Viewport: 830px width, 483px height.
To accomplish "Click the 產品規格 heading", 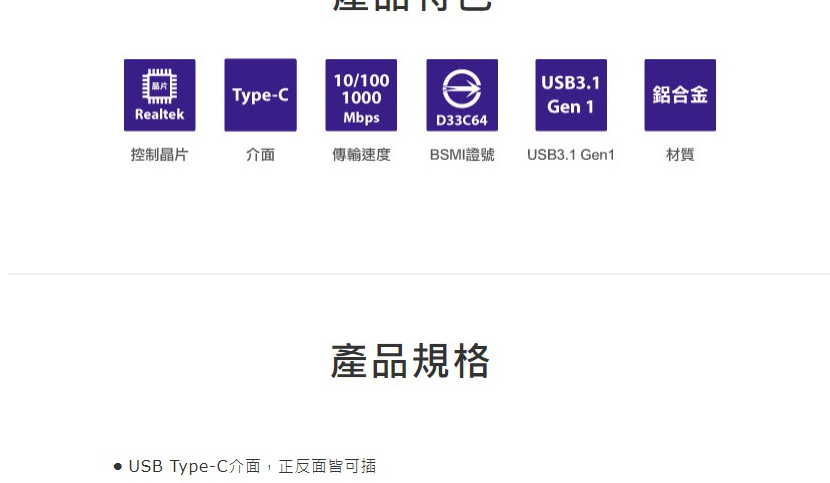I will point(410,361).
